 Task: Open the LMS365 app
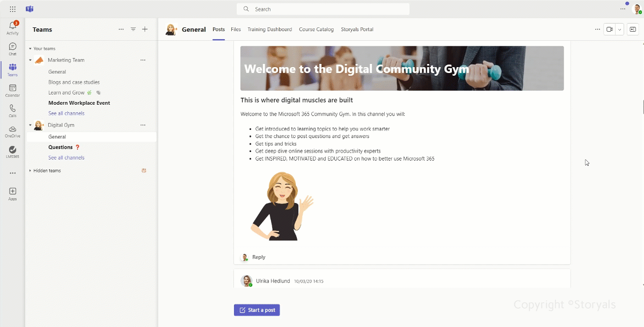pyautogui.click(x=12, y=152)
